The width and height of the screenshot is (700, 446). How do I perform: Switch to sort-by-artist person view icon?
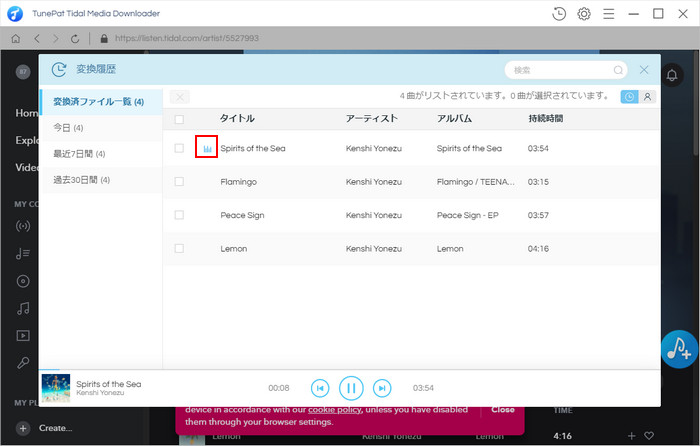(647, 97)
